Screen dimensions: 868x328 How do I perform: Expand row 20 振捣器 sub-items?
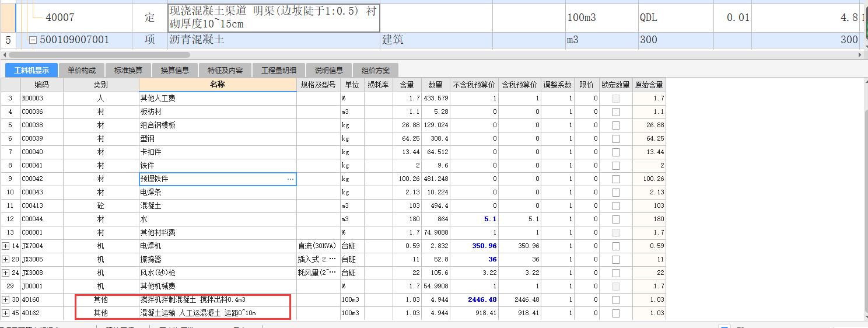(x=6, y=260)
